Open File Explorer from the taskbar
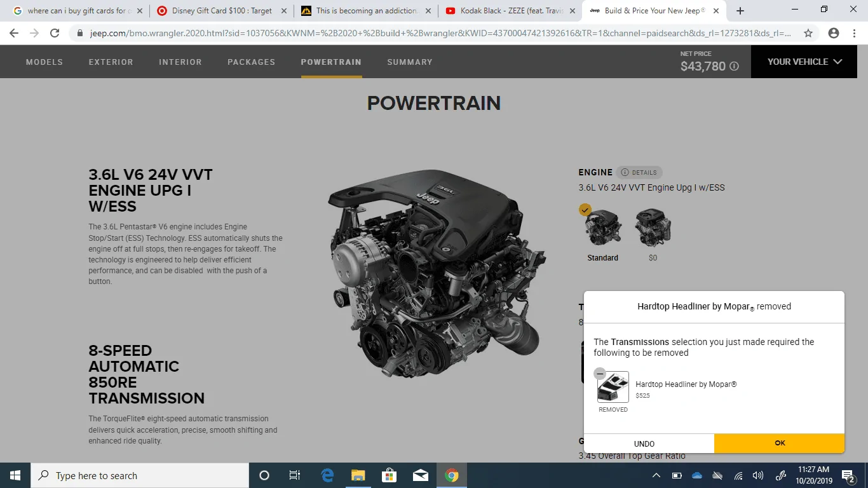 358,475
